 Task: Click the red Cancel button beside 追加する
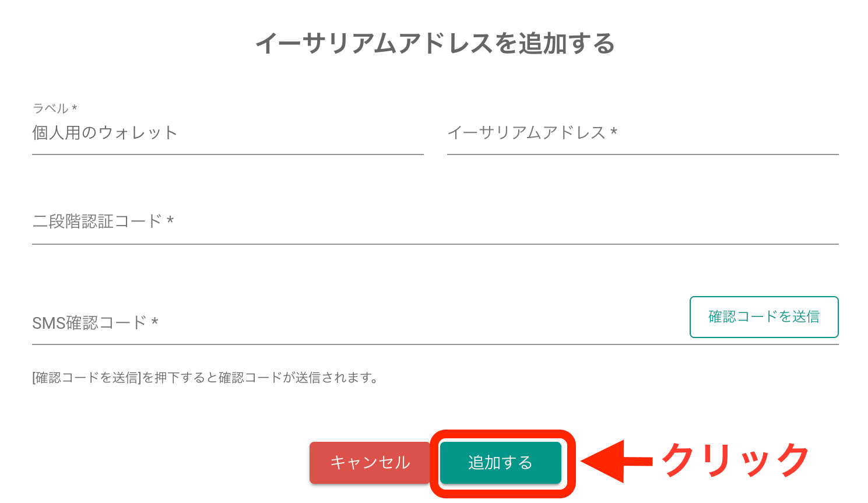(369, 462)
